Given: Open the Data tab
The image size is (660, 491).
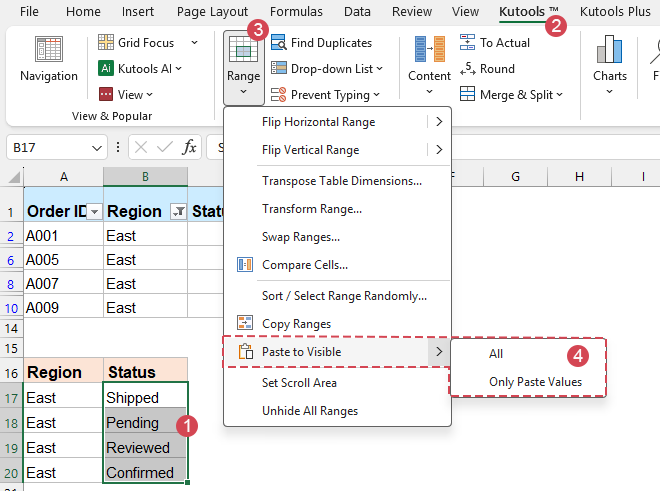Looking at the screenshot, I should tap(357, 11).
